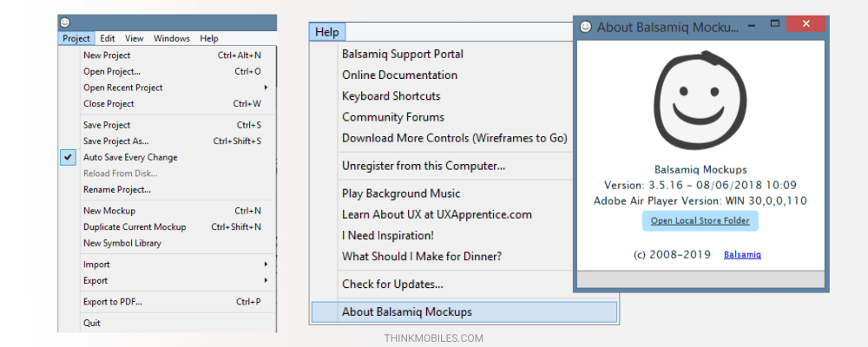Click Adobe Air Player Version line

[700, 201]
